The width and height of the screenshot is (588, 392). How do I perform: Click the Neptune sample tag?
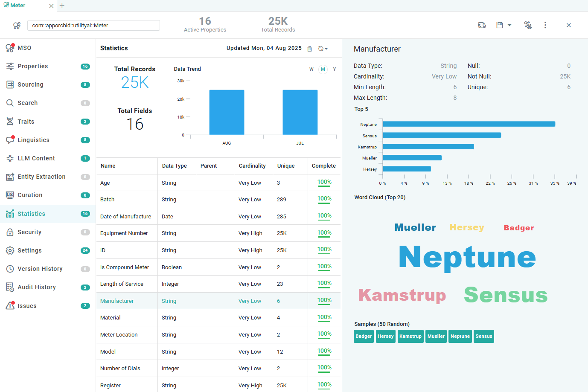point(460,336)
